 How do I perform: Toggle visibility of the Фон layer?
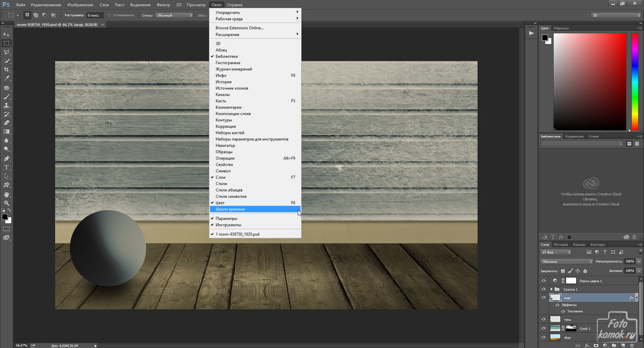[x=544, y=337]
